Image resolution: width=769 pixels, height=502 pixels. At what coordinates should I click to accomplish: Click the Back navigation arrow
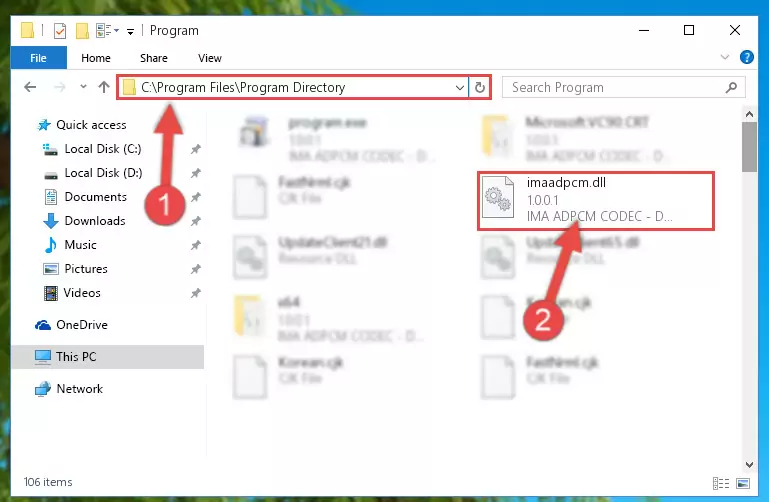[x=30, y=87]
